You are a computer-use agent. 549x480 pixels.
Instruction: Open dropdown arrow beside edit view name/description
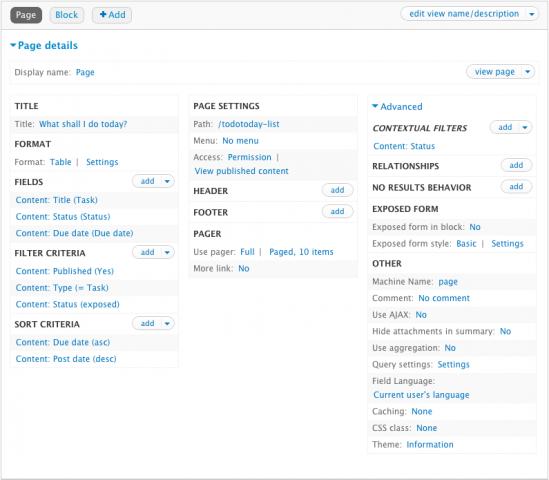click(532, 14)
